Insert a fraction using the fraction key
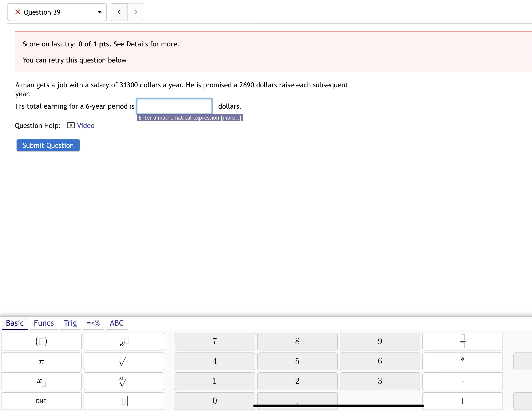532x411 pixels. pos(463,342)
